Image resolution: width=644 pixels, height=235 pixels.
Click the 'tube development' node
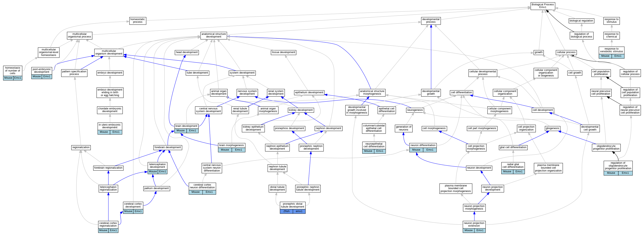point(197,73)
